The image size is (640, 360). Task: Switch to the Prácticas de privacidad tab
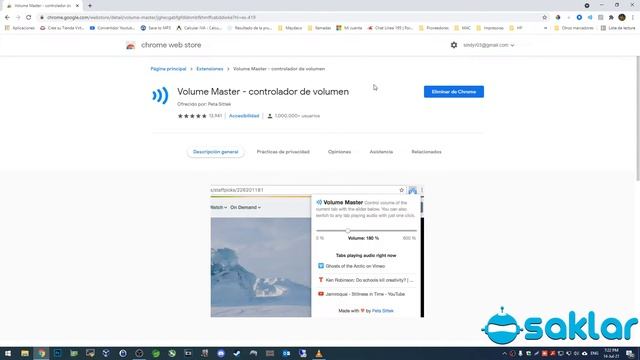click(283, 152)
